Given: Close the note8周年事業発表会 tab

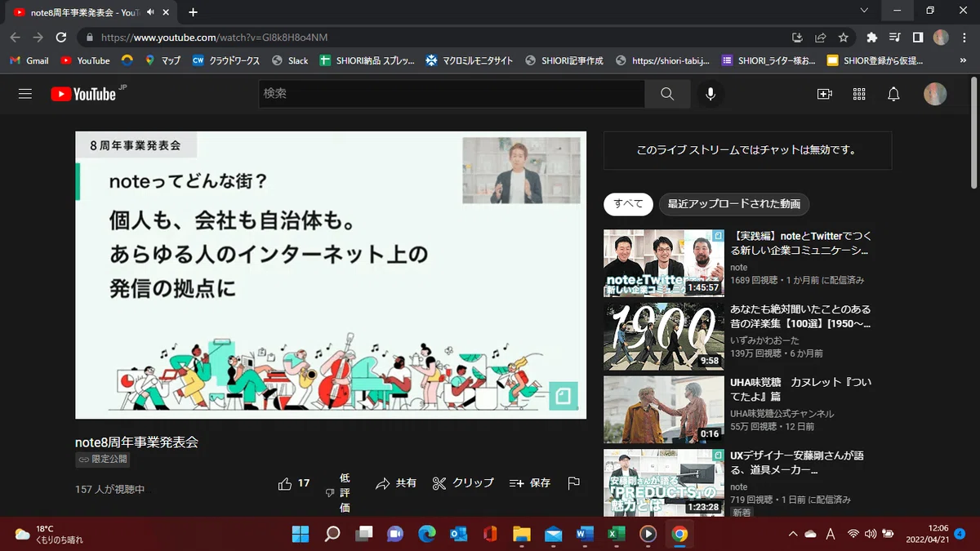Looking at the screenshot, I should tap(167, 12).
